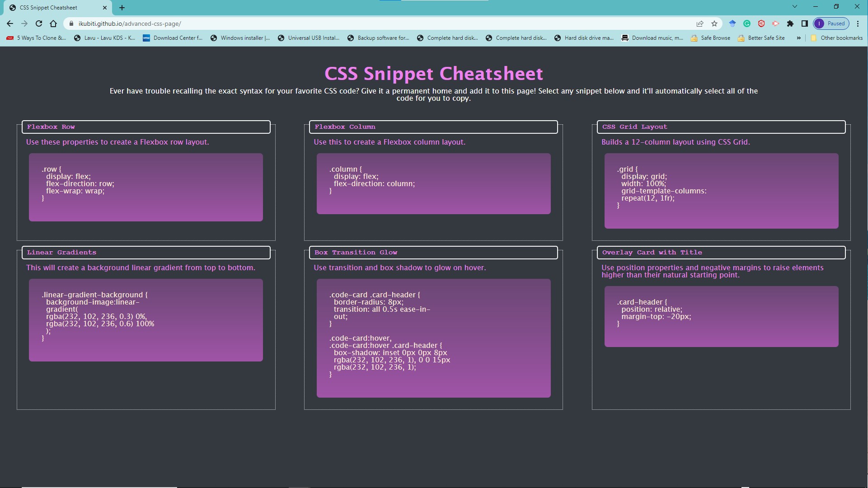
Task: Expand the tab search chevron
Action: (x=795, y=6)
